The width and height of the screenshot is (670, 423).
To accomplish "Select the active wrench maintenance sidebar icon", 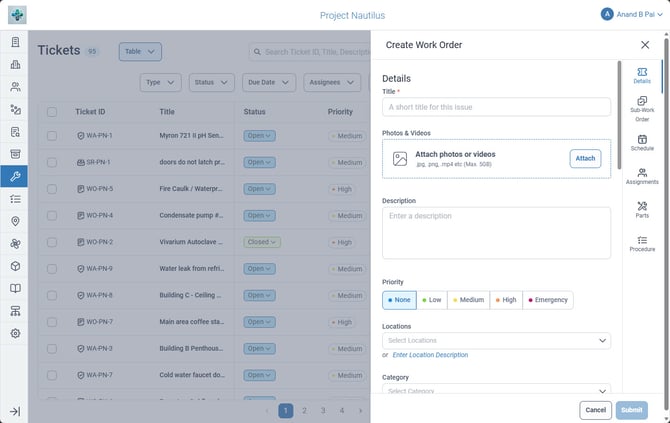I will [x=15, y=176].
